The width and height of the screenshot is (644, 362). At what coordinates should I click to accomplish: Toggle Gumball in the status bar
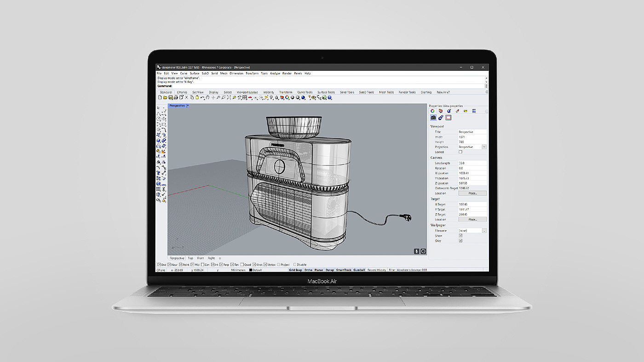pyautogui.click(x=359, y=270)
